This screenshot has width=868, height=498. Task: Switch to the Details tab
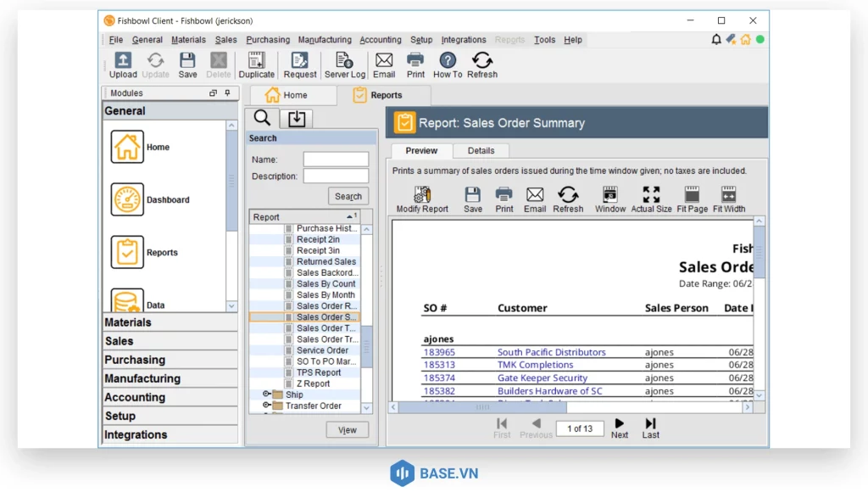[x=481, y=151]
